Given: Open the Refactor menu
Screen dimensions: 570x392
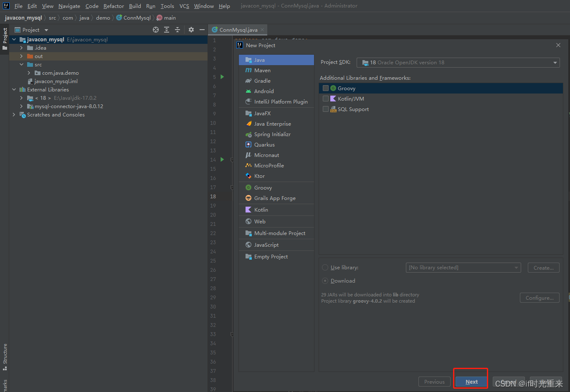Looking at the screenshot, I should (114, 6).
